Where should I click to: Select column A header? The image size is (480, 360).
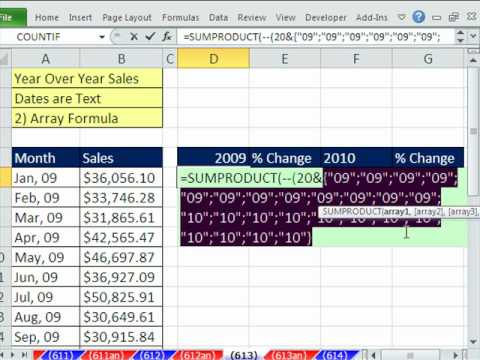click(46, 59)
